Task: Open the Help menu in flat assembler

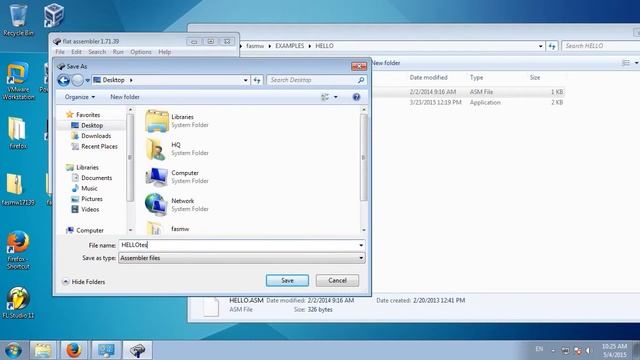Action: [164, 52]
